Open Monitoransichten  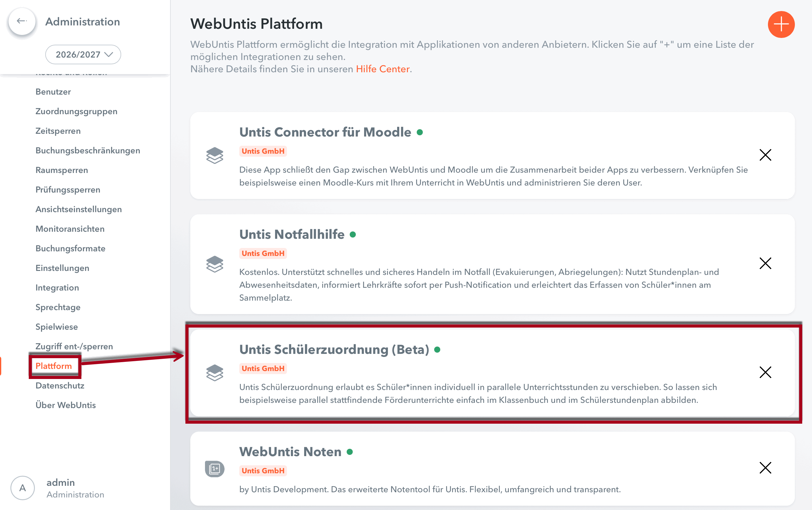click(70, 229)
